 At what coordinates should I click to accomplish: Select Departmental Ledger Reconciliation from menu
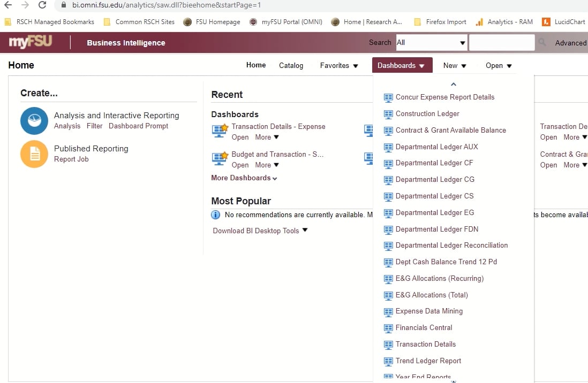451,246
